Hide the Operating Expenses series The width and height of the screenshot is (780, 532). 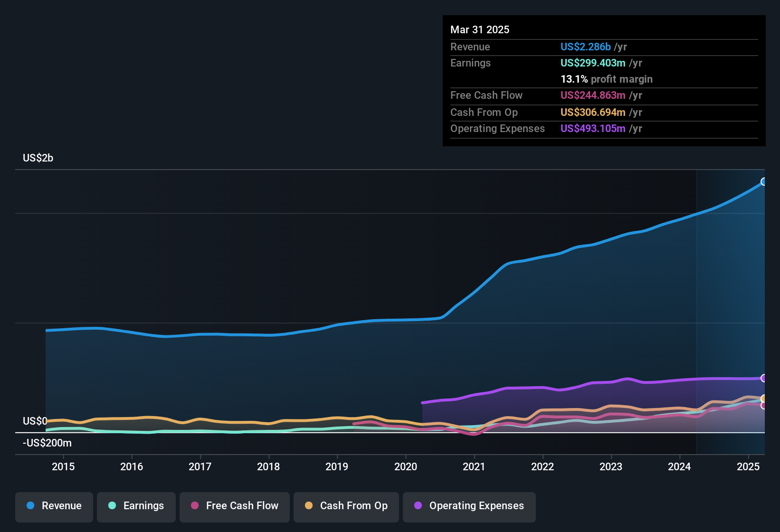[x=469, y=506]
